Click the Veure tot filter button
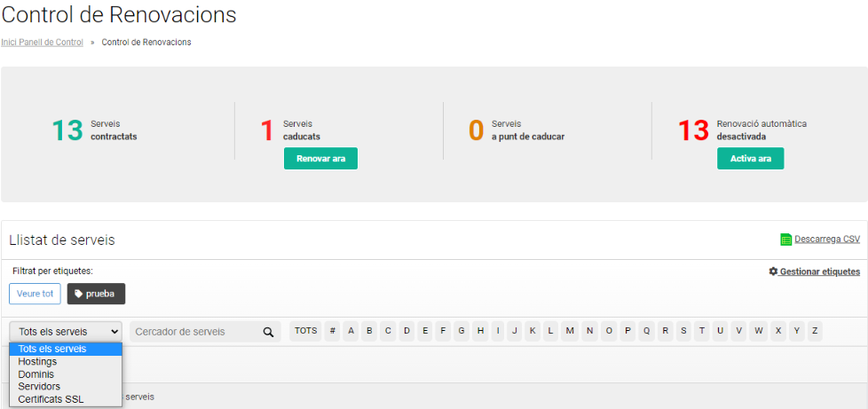 click(35, 294)
